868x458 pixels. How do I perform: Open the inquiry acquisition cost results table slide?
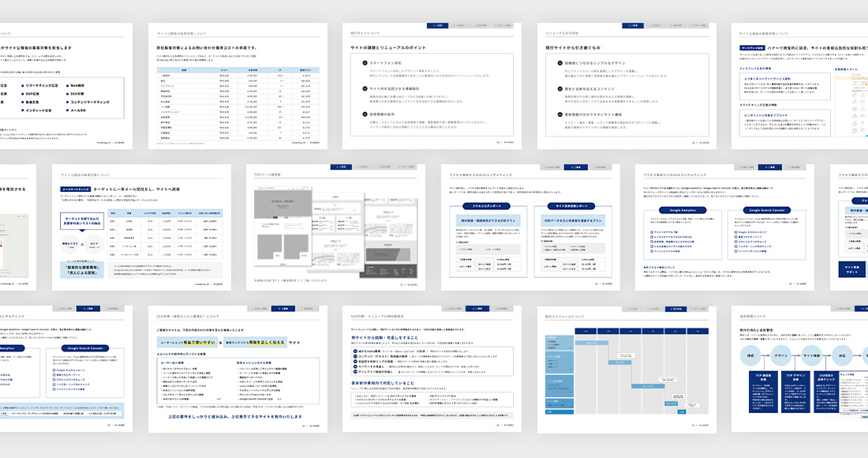pyautogui.click(x=238, y=86)
